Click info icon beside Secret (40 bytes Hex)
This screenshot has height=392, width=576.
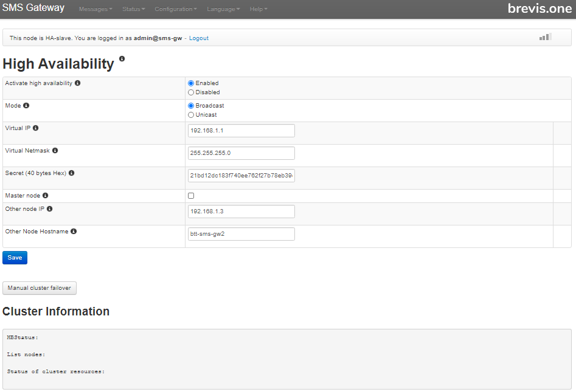click(x=72, y=173)
